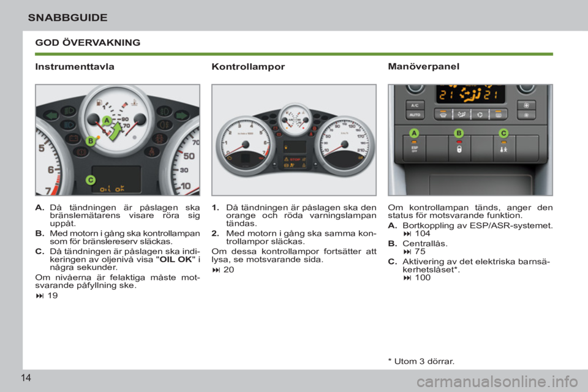
Task: Click item 2 'Med motorn i gång ska samma kontrollampor släckas'
Action: point(293,238)
